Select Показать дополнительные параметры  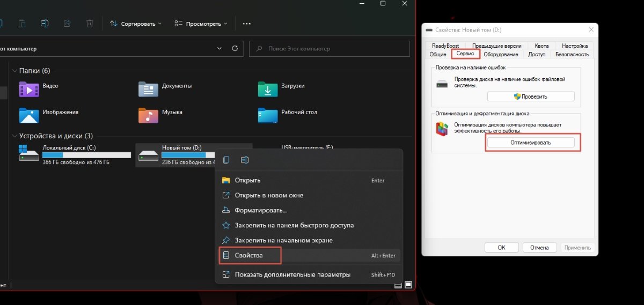(309, 274)
